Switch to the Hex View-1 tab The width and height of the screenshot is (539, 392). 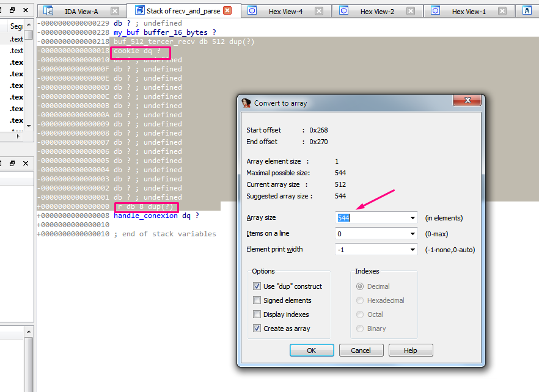pos(469,12)
